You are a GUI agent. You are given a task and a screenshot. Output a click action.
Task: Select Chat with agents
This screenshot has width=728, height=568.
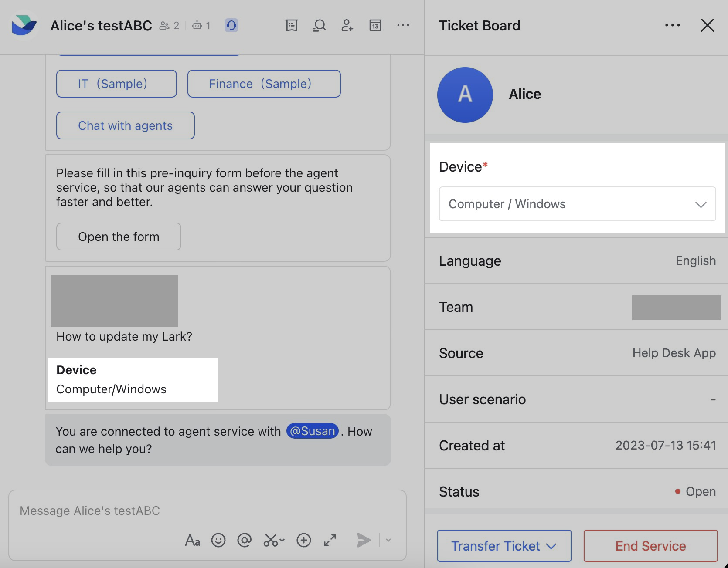pyautogui.click(x=125, y=125)
